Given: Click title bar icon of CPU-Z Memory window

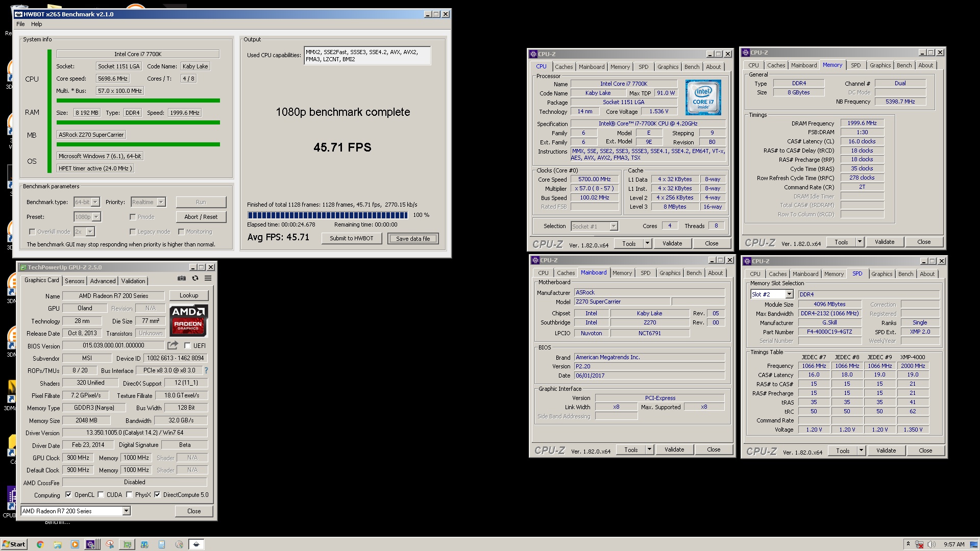Looking at the screenshot, I should click(746, 53).
